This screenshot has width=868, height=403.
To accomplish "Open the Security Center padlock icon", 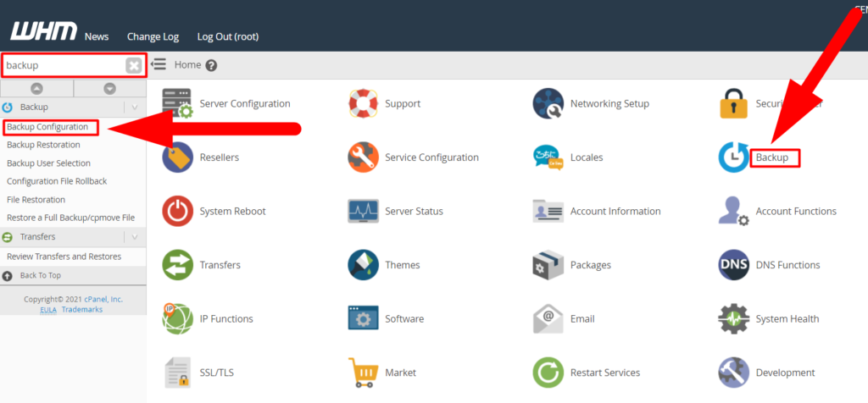I will coord(733,103).
